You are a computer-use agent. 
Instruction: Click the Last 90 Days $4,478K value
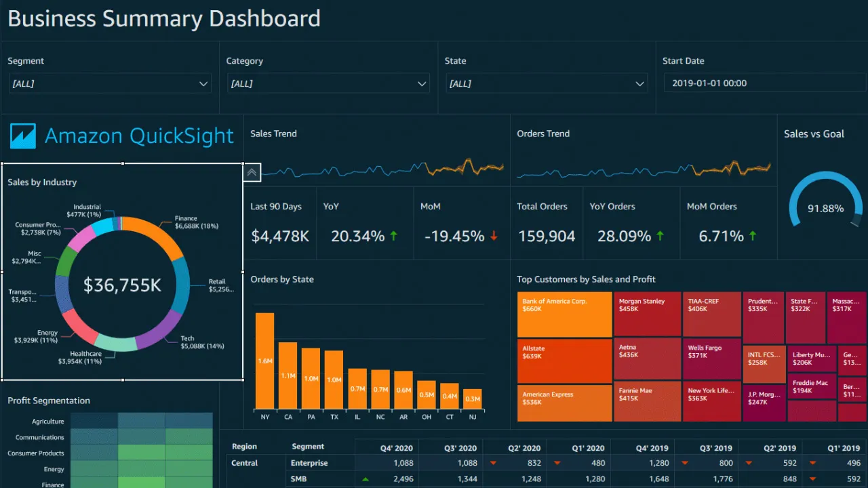(x=280, y=236)
